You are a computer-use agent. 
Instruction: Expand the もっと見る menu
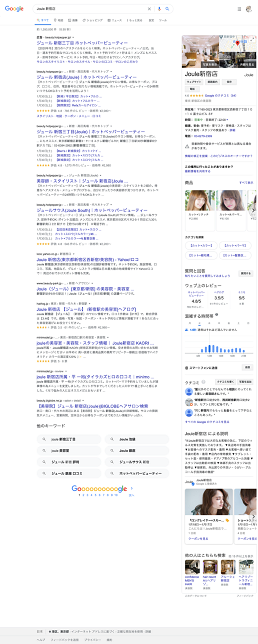135,20
